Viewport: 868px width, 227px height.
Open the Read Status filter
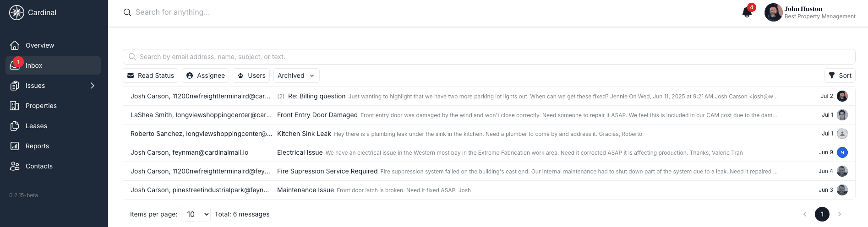151,76
